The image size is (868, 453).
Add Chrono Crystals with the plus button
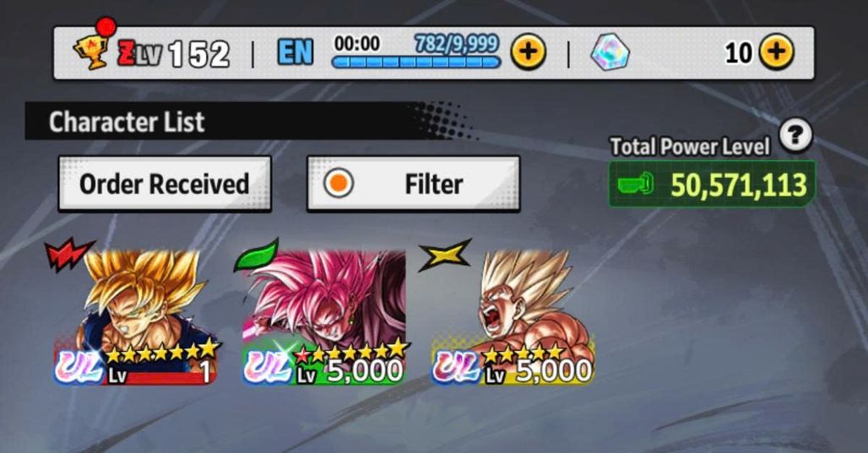[776, 52]
